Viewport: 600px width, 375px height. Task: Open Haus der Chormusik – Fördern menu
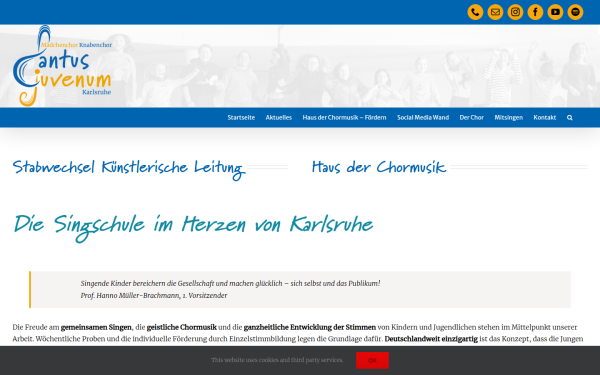(x=344, y=117)
